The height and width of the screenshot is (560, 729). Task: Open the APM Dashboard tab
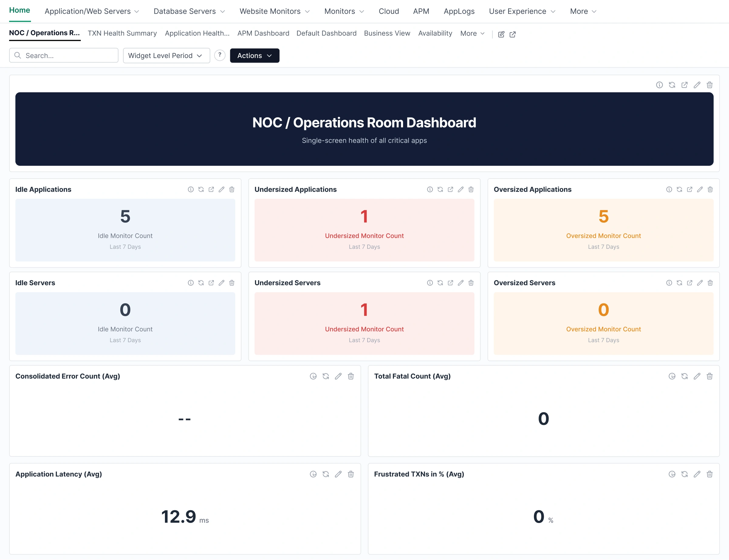(x=263, y=33)
